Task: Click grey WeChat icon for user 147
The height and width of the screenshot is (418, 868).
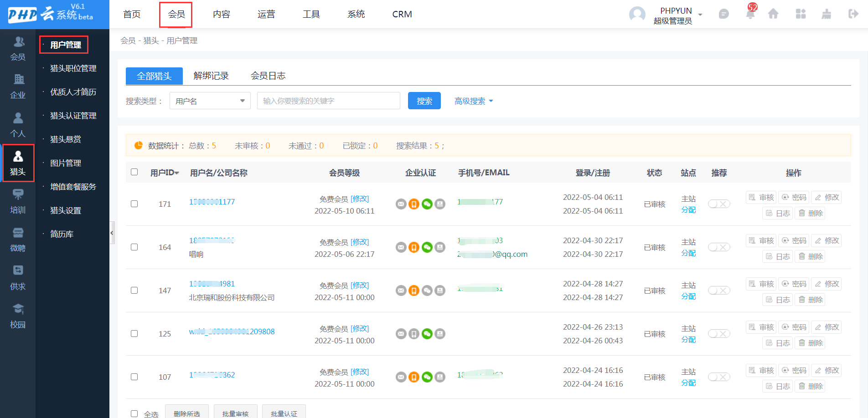Action: 427,291
